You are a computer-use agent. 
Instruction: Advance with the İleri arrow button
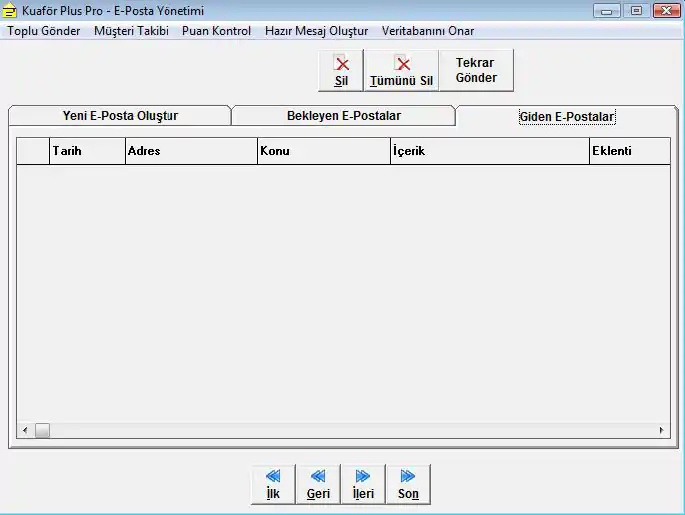pyautogui.click(x=363, y=484)
